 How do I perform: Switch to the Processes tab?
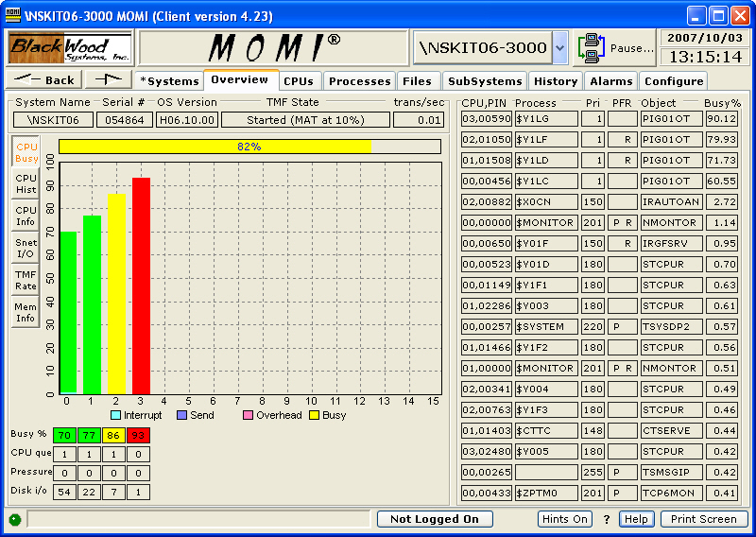coord(359,81)
